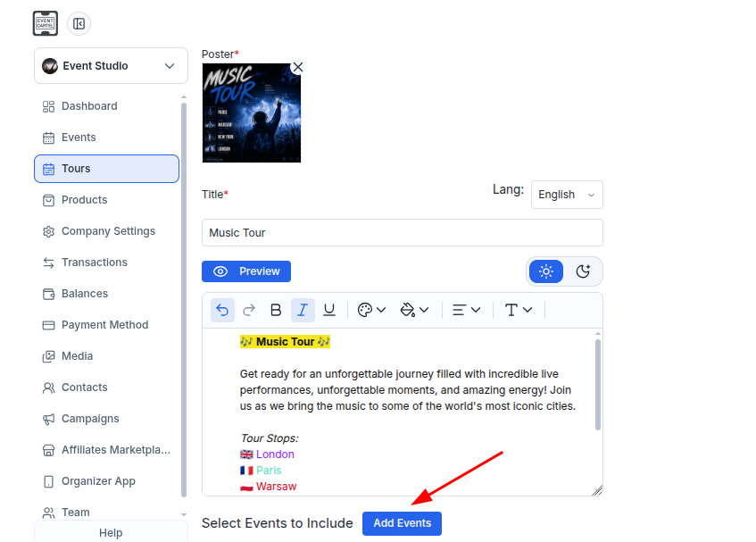Open the text color palette dropdown
Image resolution: width=756 pixels, height=542 pixels.
(371, 310)
